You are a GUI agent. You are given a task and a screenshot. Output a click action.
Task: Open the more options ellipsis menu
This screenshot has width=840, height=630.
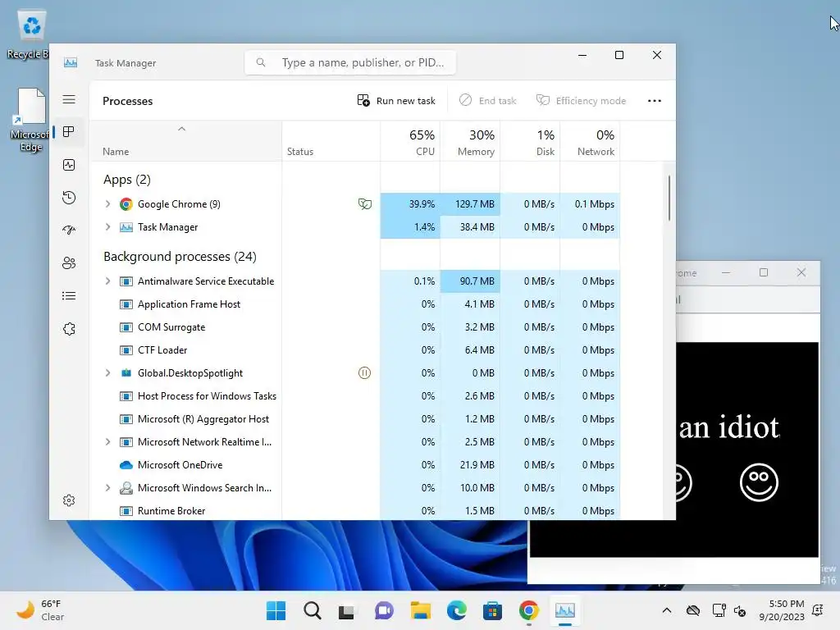(x=654, y=101)
